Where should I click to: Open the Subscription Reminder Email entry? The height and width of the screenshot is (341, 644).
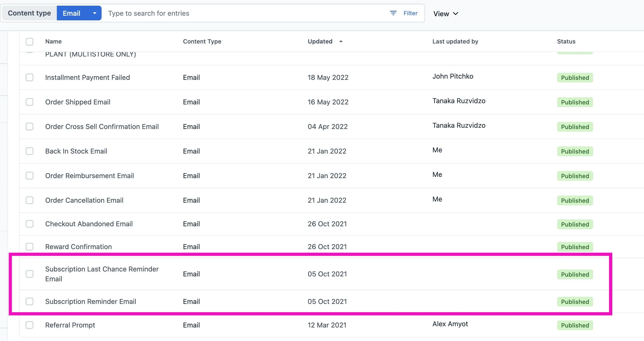(x=91, y=301)
